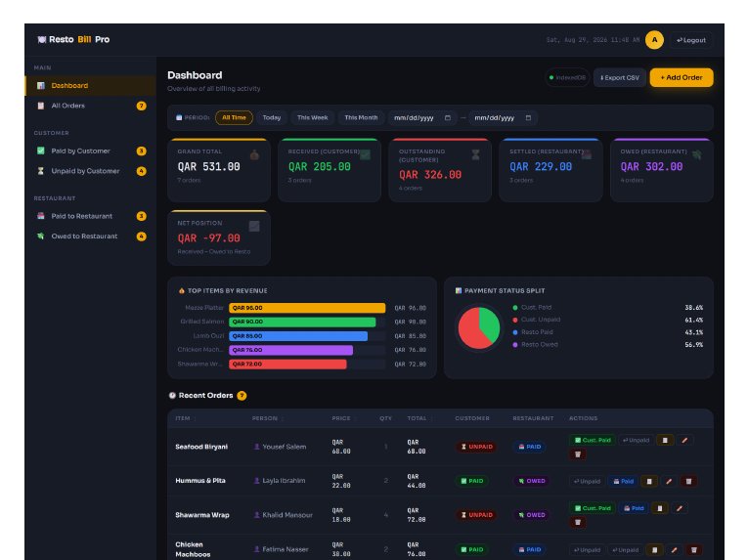Click the start date mm/dd/yyyy field
Image resolution: width=748 pixels, height=560 pixels.
(x=422, y=118)
